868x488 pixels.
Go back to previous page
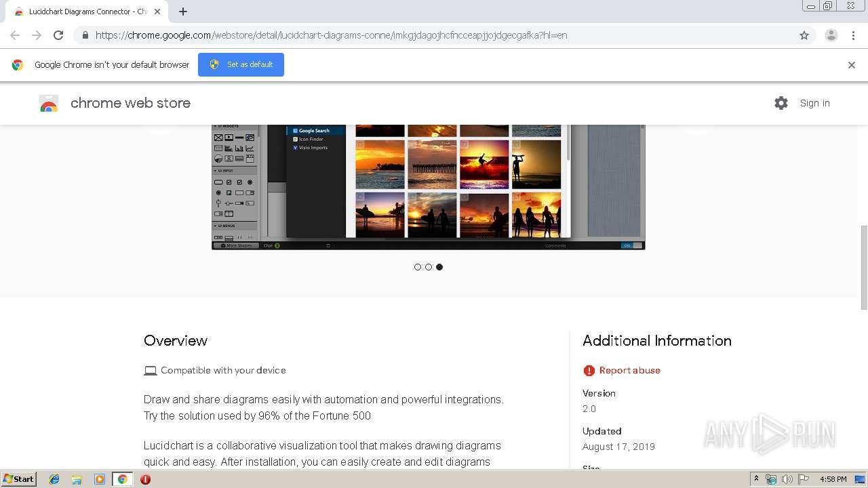(15, 35)
